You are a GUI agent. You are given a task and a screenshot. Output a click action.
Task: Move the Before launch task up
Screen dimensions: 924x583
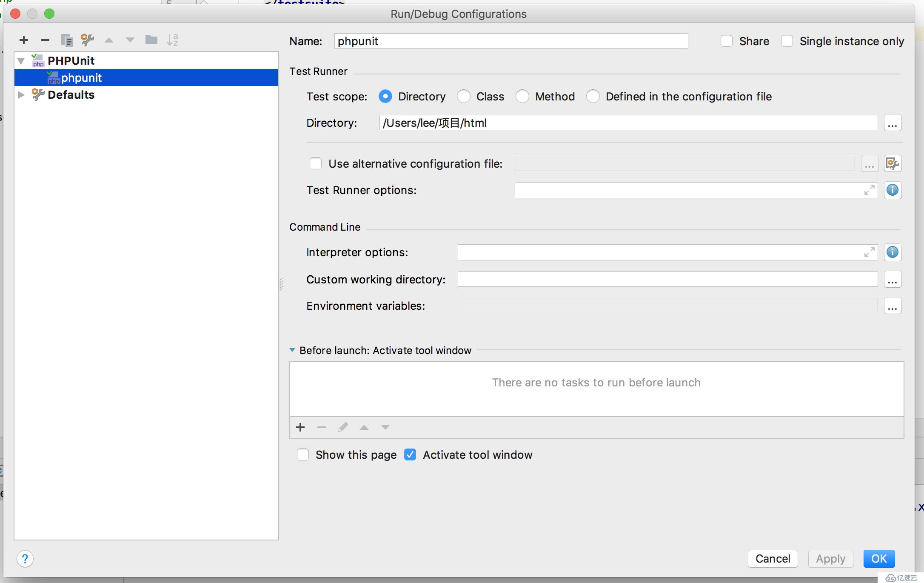click(364, 427)
